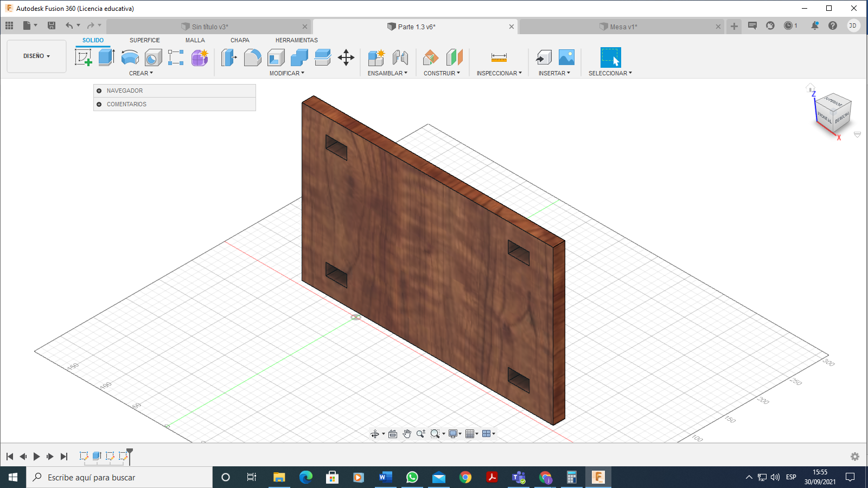Open the JD user profile
This screenshot has width=868, height=488.
853,25
